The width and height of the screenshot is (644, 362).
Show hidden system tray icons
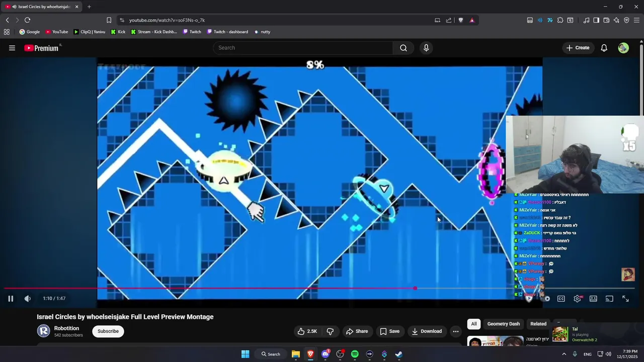(x=564, y=354)
